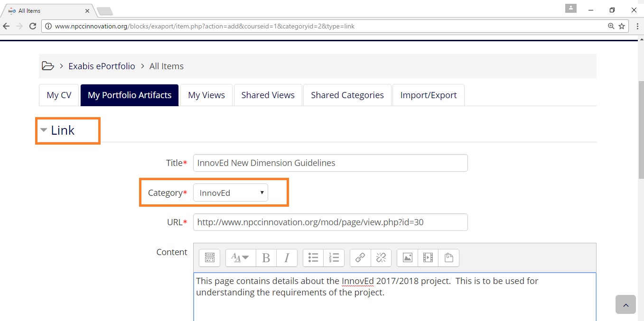Open manage files icon in editor
Image resolution: width=644 pixels, height=321 pixels.
point(449,257)
